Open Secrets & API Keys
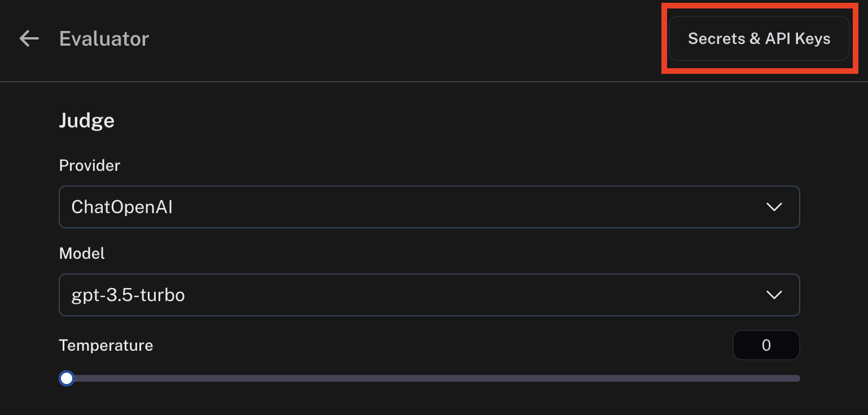This screenshot has width=868, height=415. (759, 38)
